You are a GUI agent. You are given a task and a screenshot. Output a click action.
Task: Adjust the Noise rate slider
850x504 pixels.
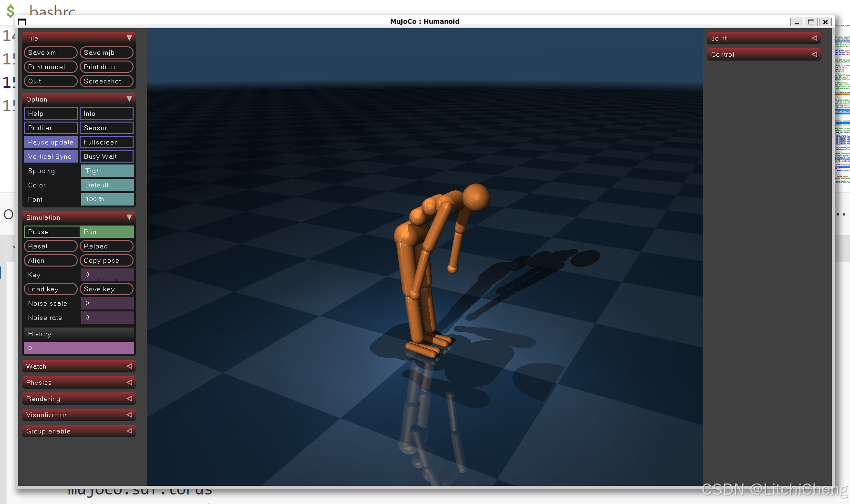coord(107,318)
